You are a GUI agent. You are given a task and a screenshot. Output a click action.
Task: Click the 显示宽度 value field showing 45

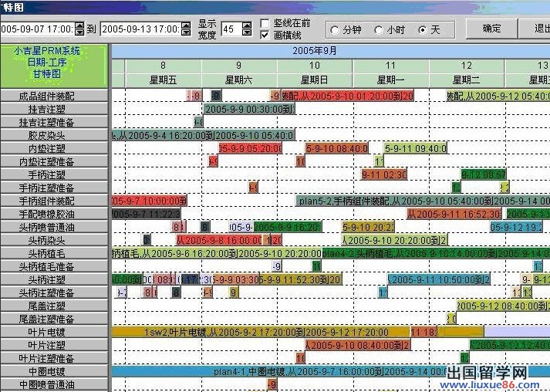coord(231,29)
